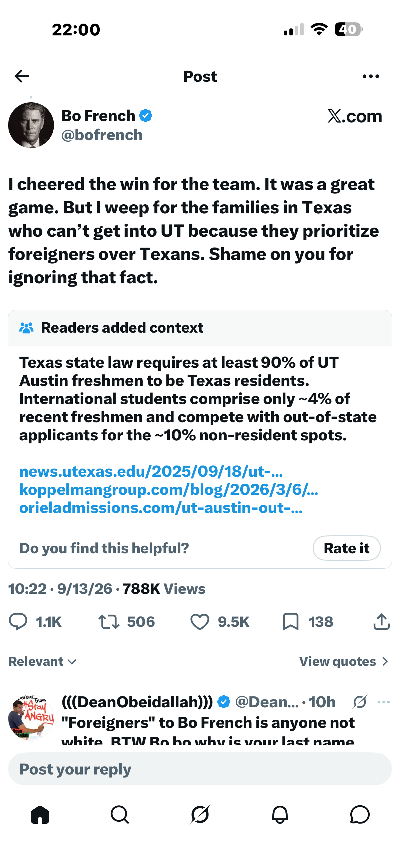The height and width of the screenshot is (868, 400).
Task: Open Bo French's profile picture
Action: click(x=31, y=125)
